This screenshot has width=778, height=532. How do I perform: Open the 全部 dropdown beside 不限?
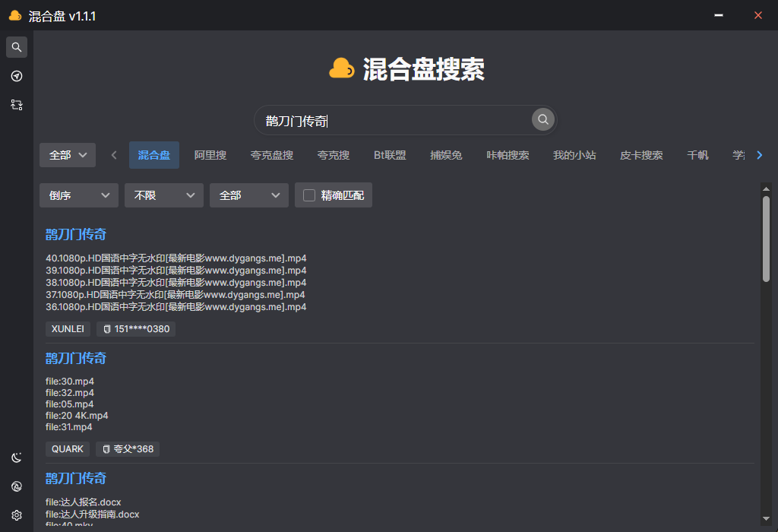tap(249, 195)
